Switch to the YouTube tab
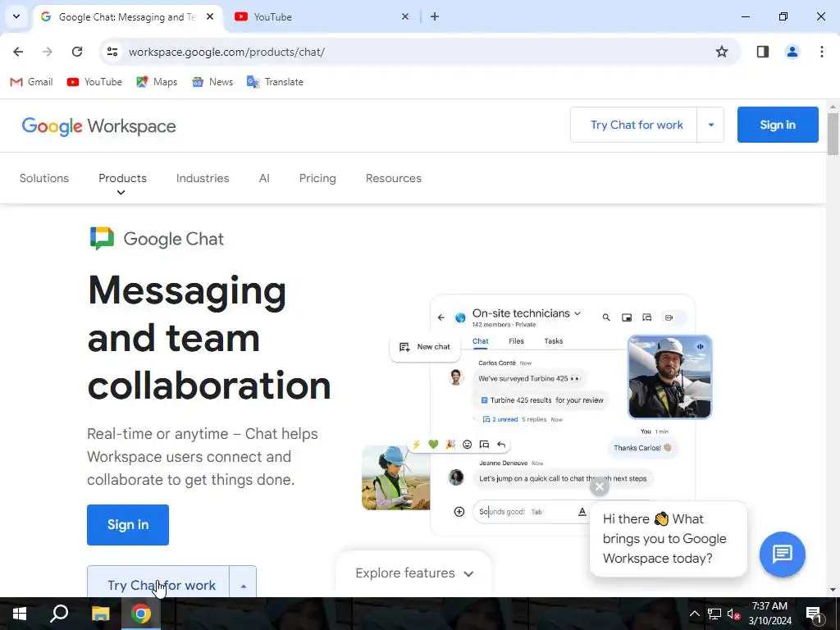 pos(322,16)
